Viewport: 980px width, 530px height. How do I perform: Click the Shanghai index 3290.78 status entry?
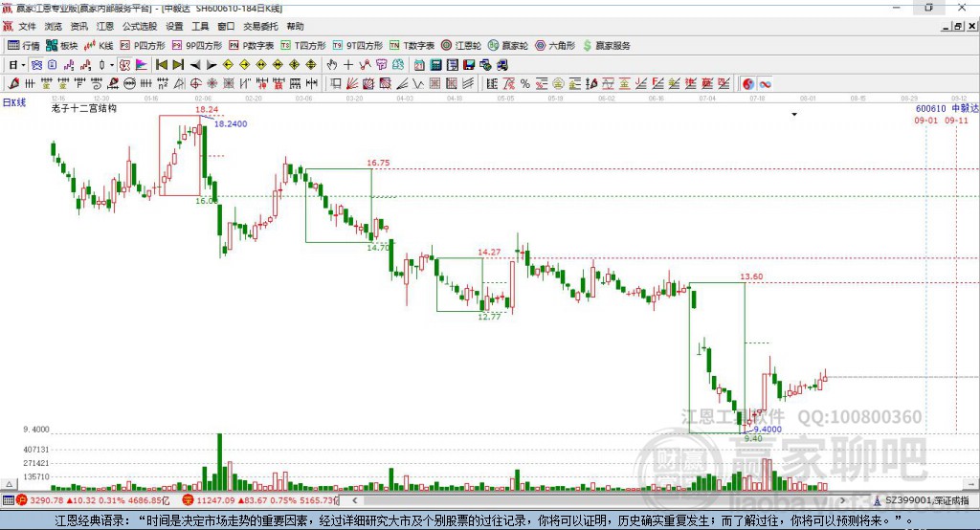coord(93,500)
